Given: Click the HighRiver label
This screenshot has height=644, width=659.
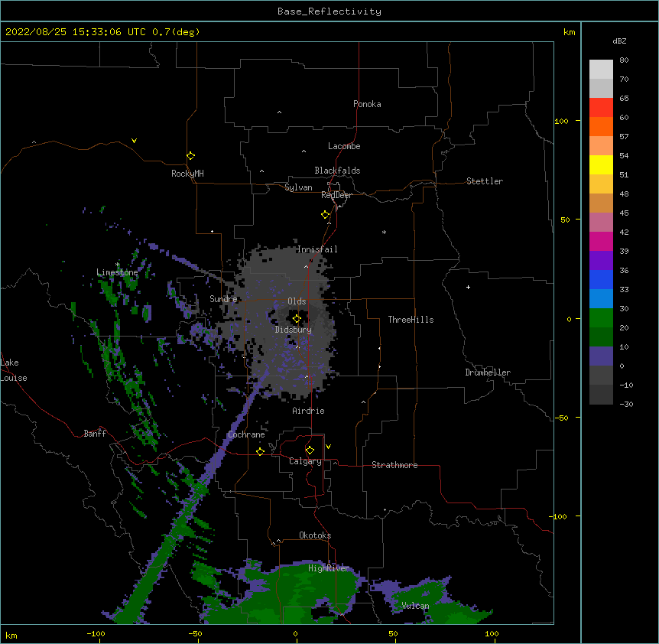Looking at the screenshot, I should (x=329, y=568).
